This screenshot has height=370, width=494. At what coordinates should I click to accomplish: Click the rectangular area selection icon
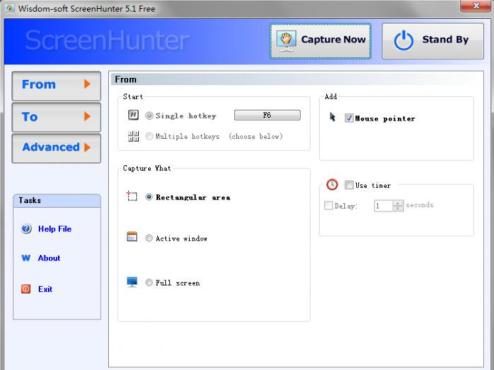[x=132, y=196]
